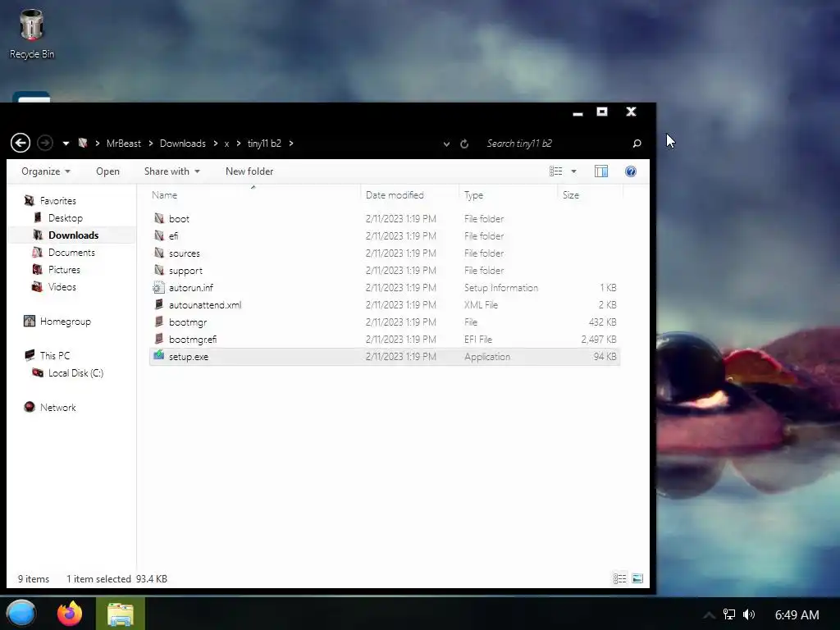840x630 pixels.
Task: Expand chevron after Downloads breadcrumb
Action: tap(216, 144)
